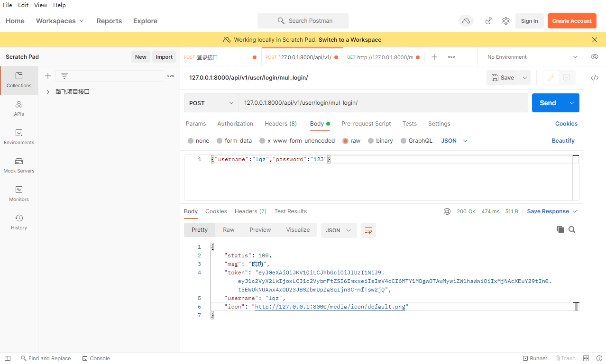Click the Beautify link
Viewport: 606px width, 364px height.
coord(563,141)
